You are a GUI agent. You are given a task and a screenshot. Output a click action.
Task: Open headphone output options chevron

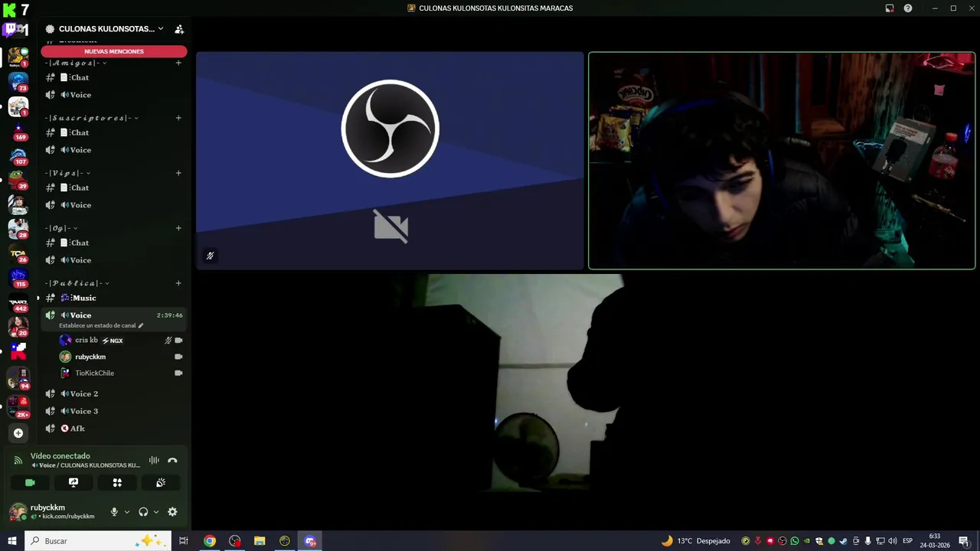click(155, 512)
